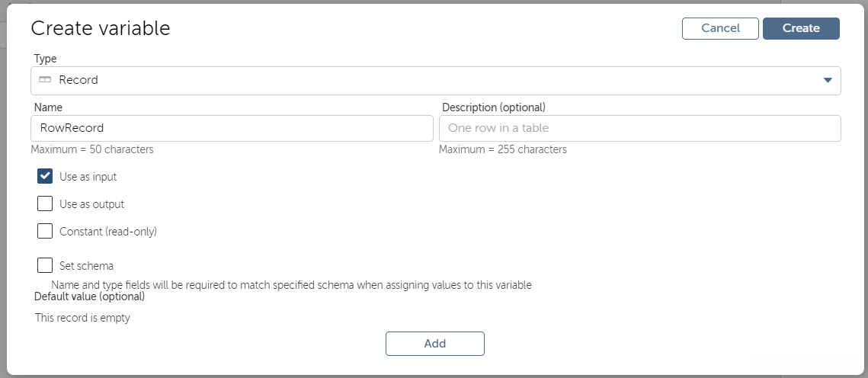Screen dimensions: 868x378
Task: Click the Add button for default value
Action: click(x=434, y=344)
